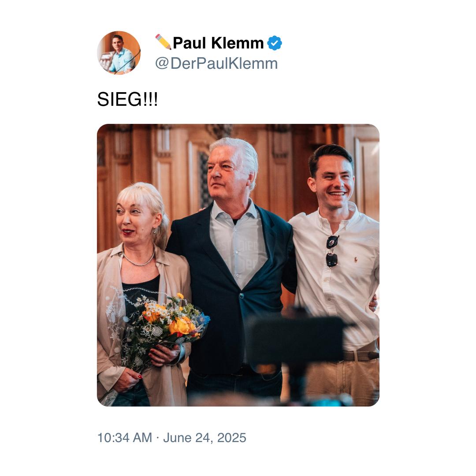Image resolution: width=476 pixels, height=476 pixels.
Task: Click the sunglasses hanging on the white shirt
Action: click(x=332, y=251)
